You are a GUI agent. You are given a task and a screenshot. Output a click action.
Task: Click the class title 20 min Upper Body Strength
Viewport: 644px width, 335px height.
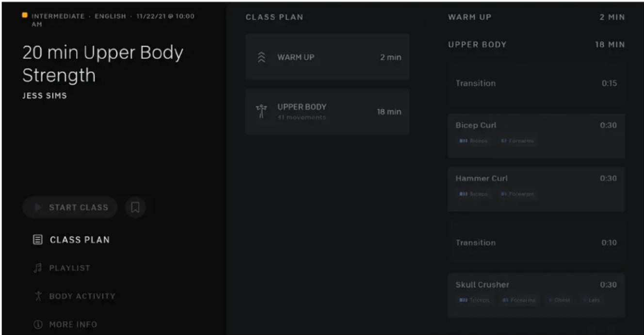coord(103,64)
